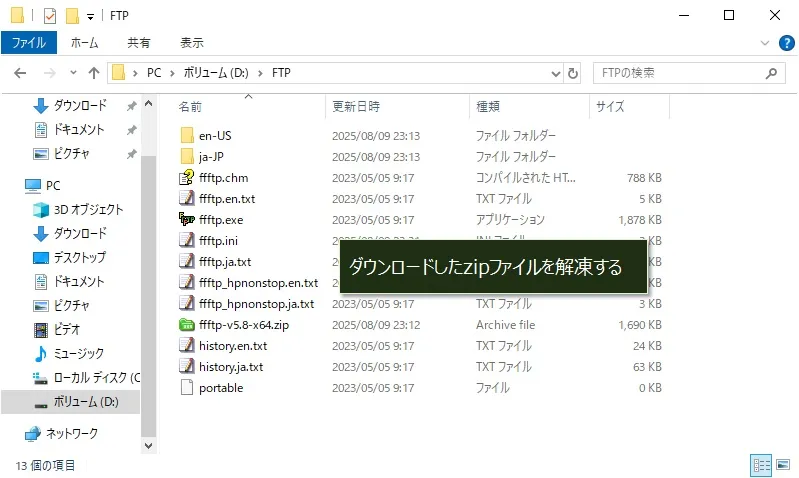Open the 表示 ribbon tab
This screenshot has height=478, width=799.
click(x=192, y=43)
